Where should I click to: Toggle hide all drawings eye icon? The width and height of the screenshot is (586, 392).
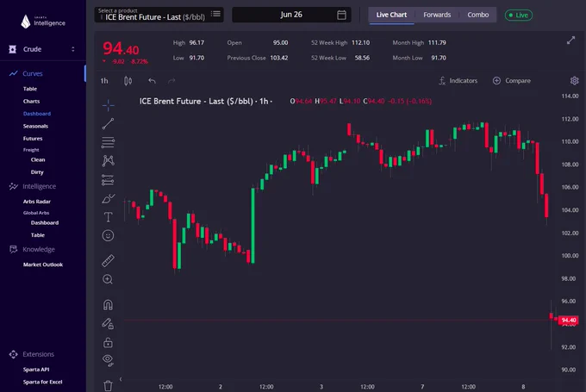coord(108,360)
